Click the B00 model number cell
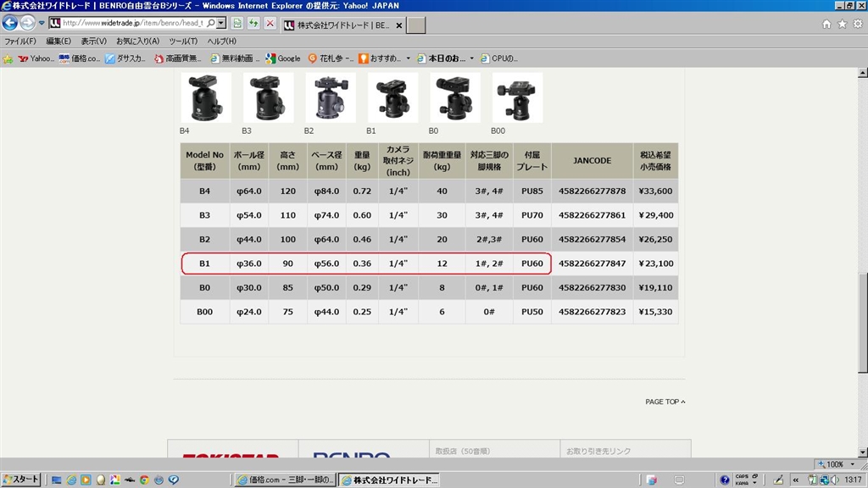 (x=205, y=312)
